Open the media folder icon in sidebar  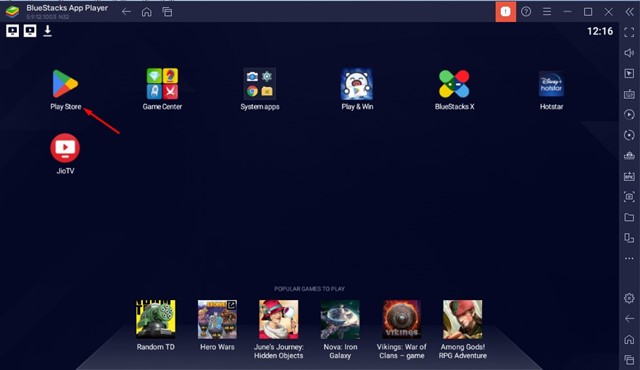(629, 217)
